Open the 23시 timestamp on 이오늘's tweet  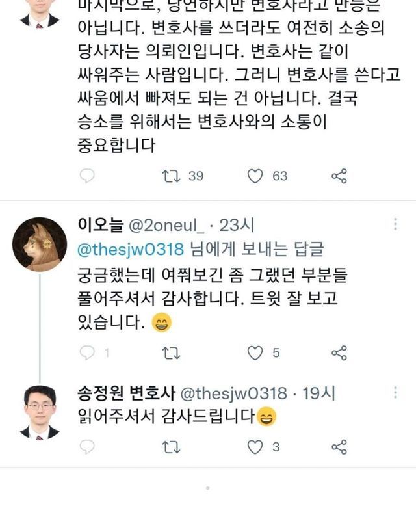coord(237,225)
